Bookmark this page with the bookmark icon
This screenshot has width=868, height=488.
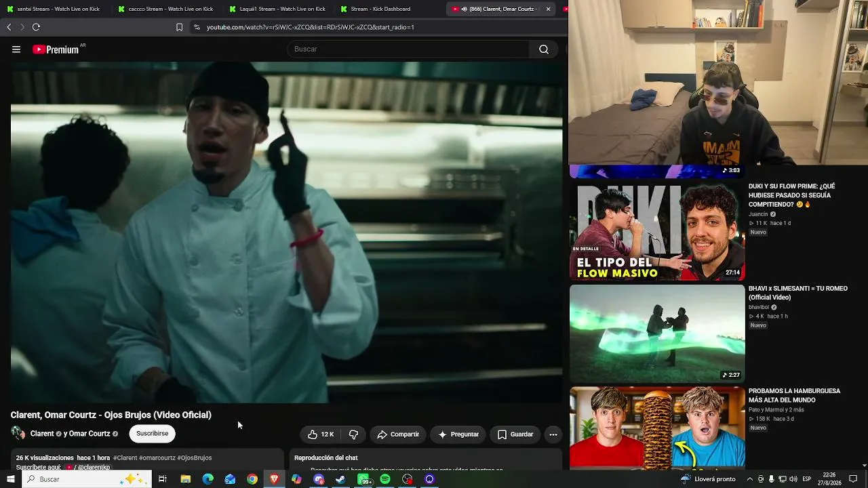pos(179,27)
